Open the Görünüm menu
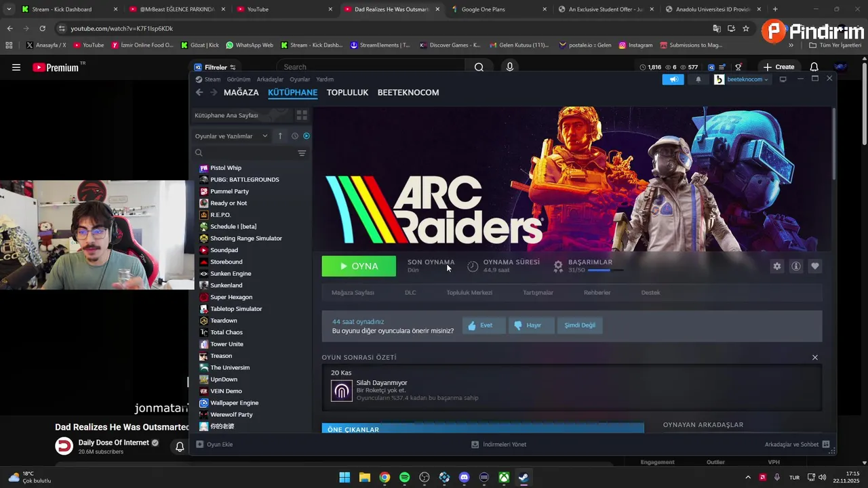 239,79
